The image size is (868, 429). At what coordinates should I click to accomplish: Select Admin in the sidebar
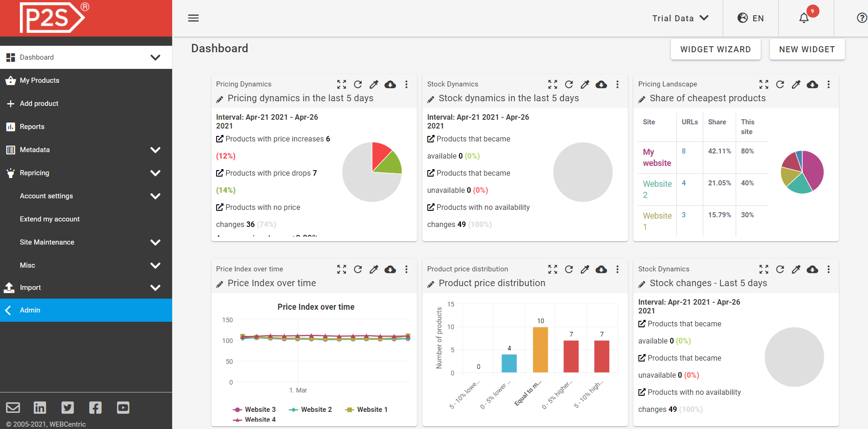(x=31, y=310)
